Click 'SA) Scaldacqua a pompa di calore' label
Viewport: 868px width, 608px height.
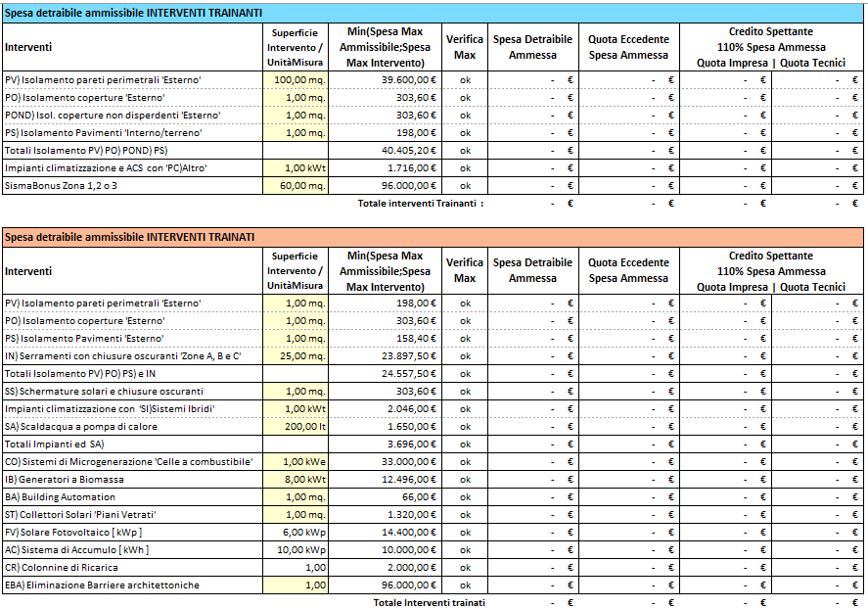point(81,426)
